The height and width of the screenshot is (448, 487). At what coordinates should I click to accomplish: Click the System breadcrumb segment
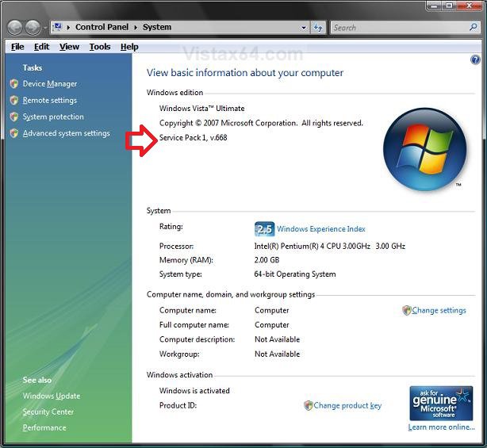[157, 27]
